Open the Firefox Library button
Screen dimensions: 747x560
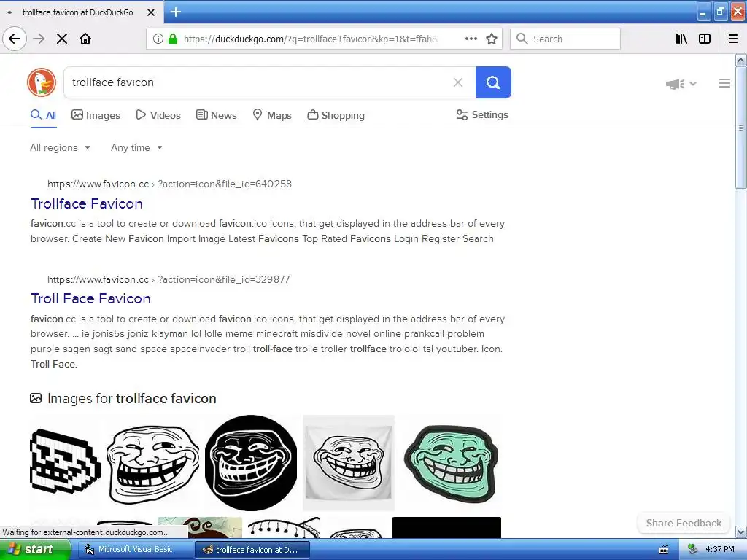[681, 39]
